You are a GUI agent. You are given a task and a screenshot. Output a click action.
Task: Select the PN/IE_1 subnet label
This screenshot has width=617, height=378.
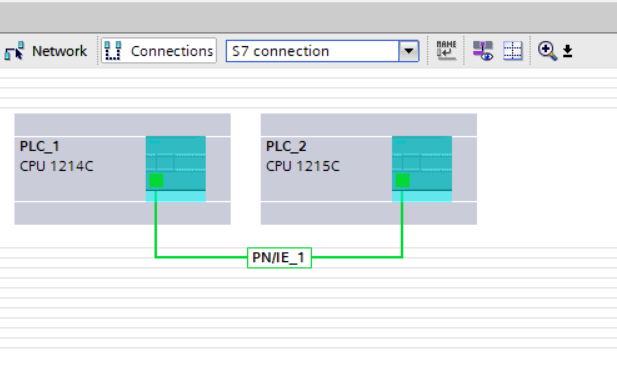pos(279,258)
